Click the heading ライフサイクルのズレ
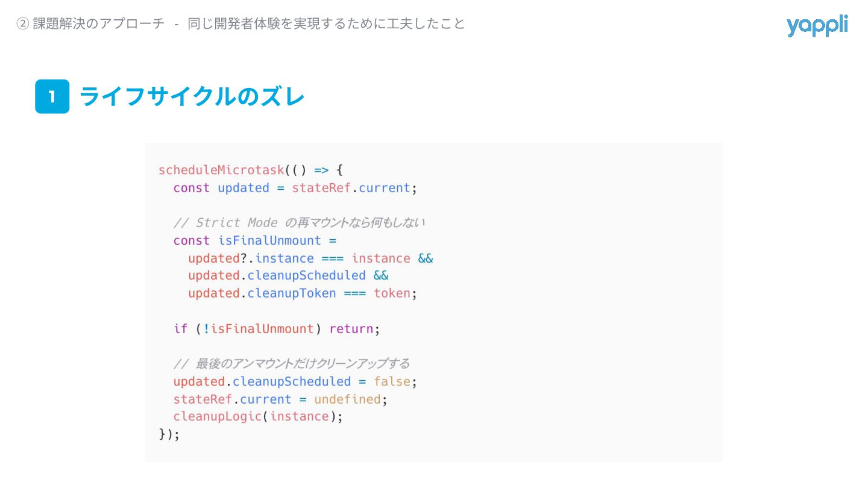Screen dimensions: 868x488 point(192,96)
